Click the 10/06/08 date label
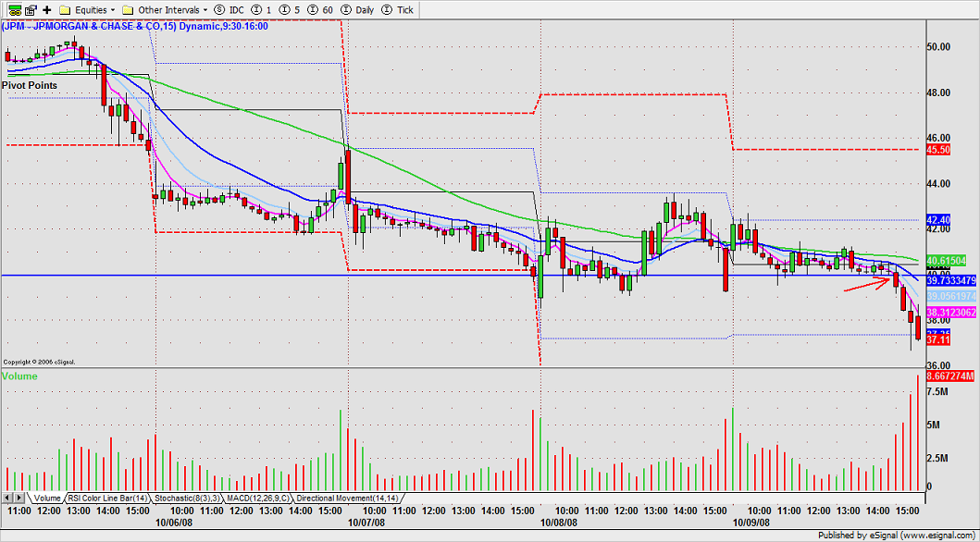Screen dimensions: 980x542 [x=175, y=522]
